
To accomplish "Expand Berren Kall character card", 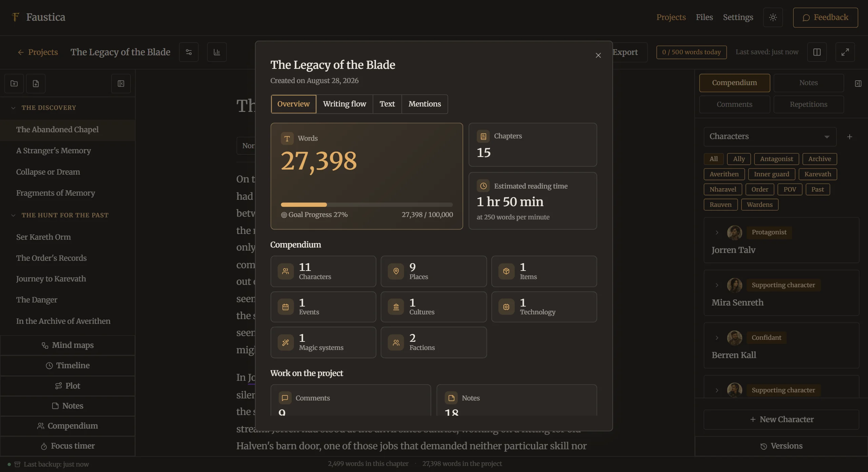I will point(717,338).
